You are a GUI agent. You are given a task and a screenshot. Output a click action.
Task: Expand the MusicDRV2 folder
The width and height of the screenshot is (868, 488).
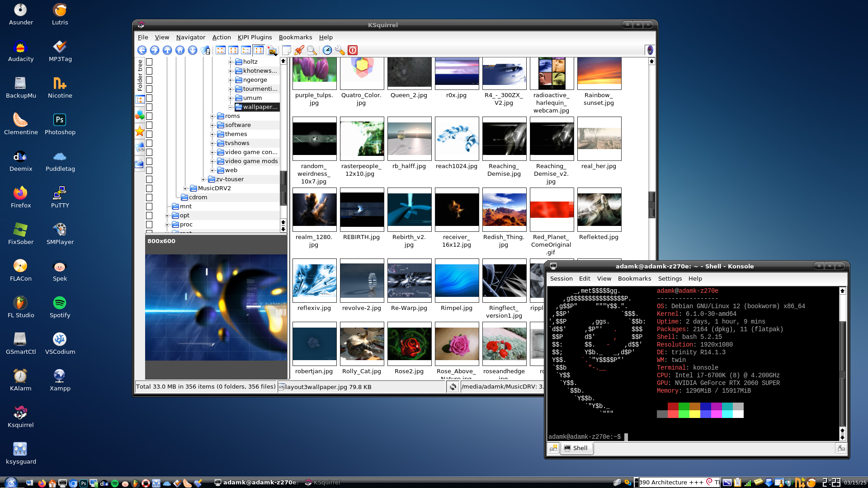(x=185, y=188)
